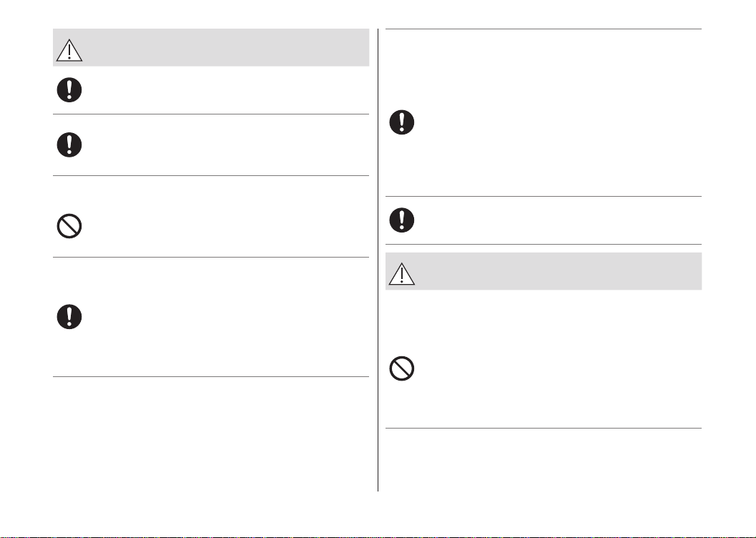Click horizontal rule beneath the right prohibition section

pyautogui.click(x=544, y=428)
